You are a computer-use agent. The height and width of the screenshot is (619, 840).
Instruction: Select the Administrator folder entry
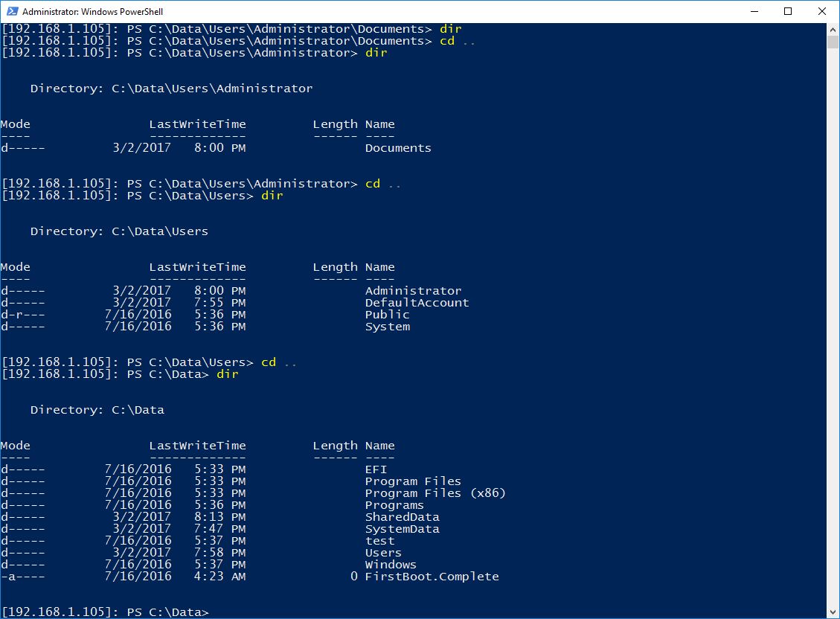(413, 291)
